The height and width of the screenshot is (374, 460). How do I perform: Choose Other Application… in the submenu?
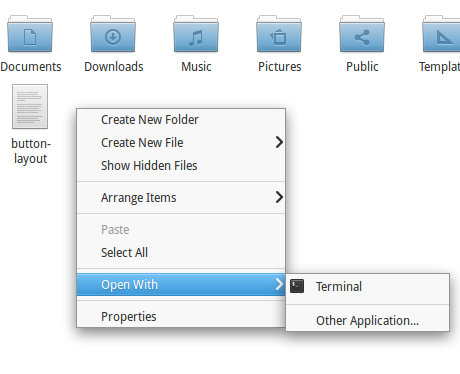point(368,320)
